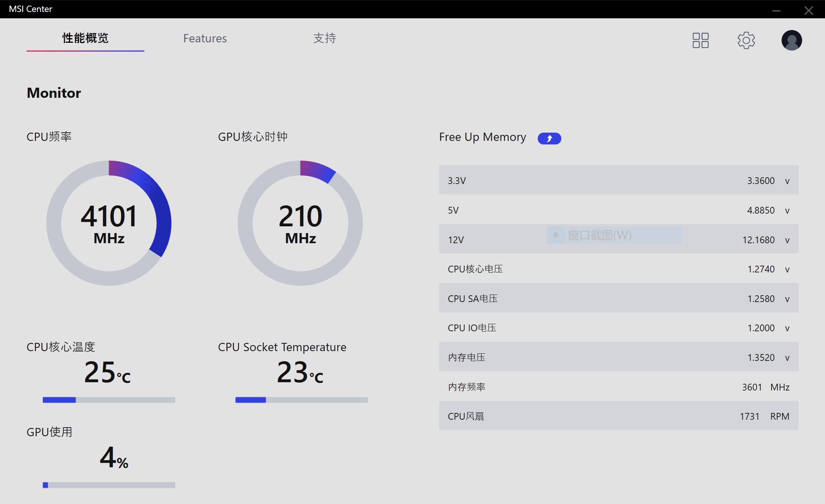The image size is (825, 504).
Task: Switch to the Features tab
Action: [x=205, y=38]
